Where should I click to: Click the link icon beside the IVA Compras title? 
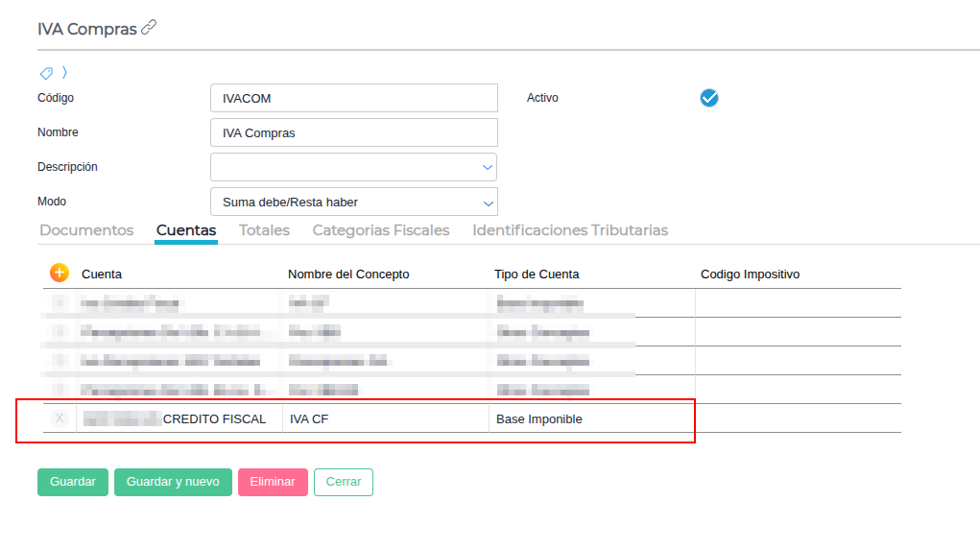[149, 28]
